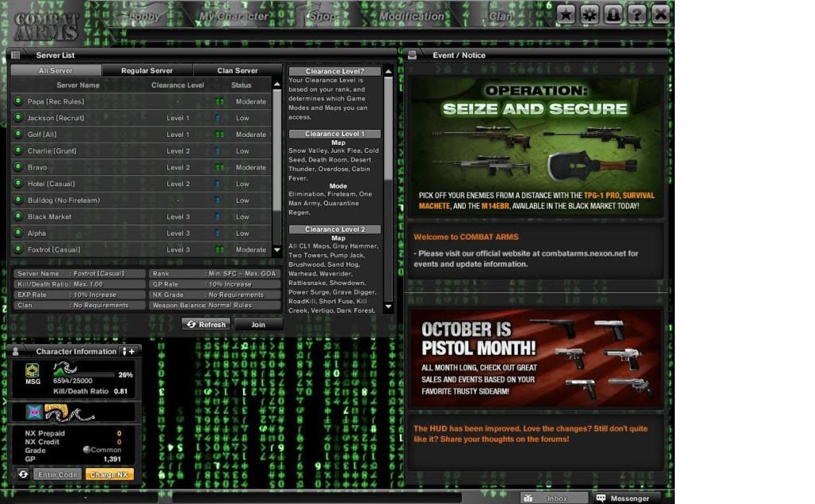
Task: Select the Black Market server row
Action: [x=143, y=217]
